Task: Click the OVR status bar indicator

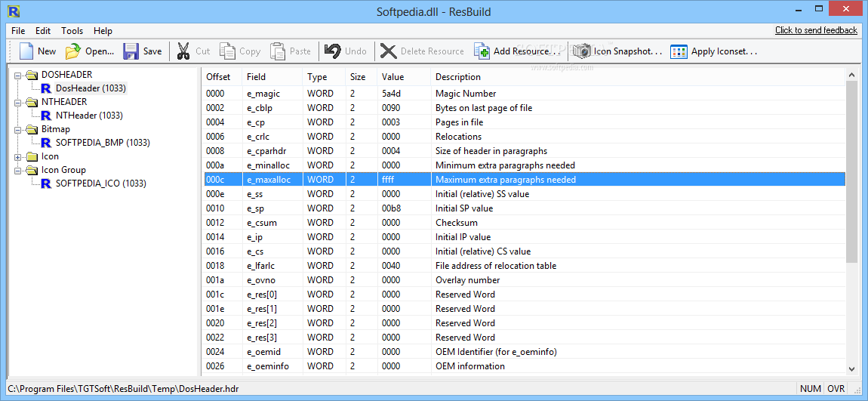Action: (x=836, y=389)
